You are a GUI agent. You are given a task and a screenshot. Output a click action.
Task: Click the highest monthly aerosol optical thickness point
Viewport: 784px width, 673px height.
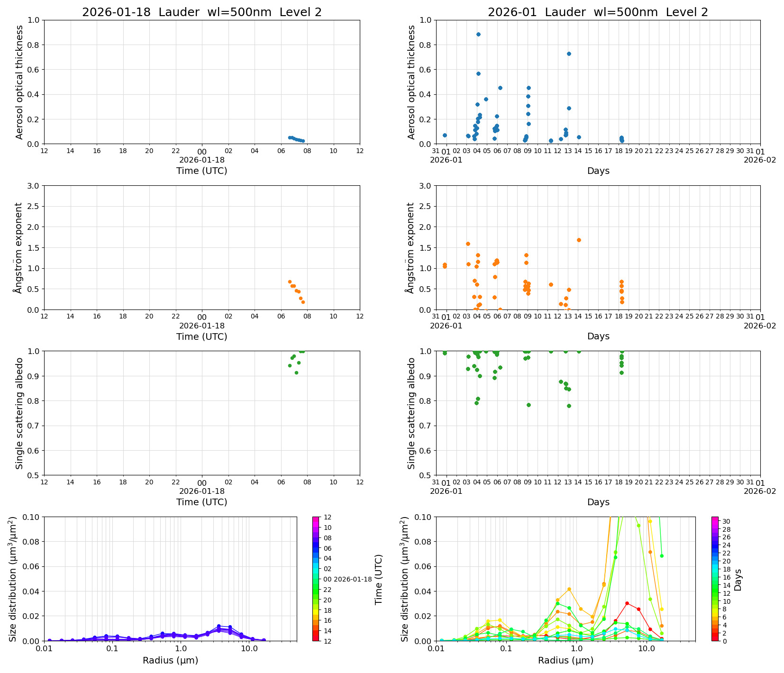(478, 34)
